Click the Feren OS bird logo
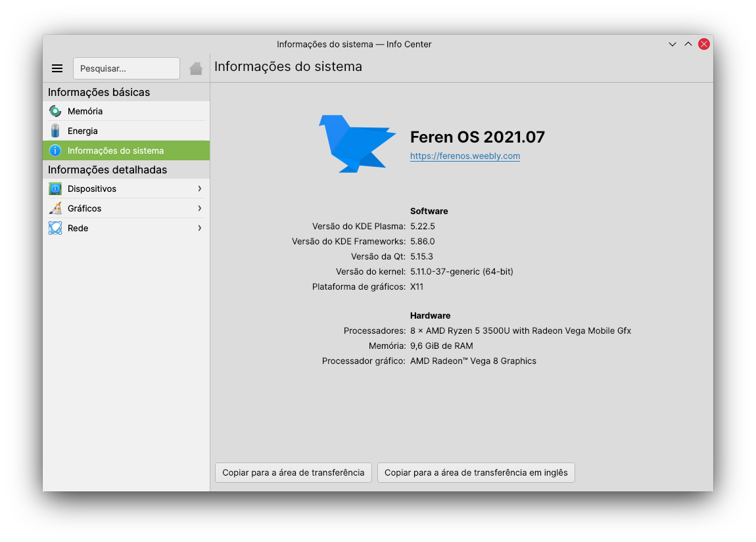Viewport: 756px width, 542px height. [357, 144]
